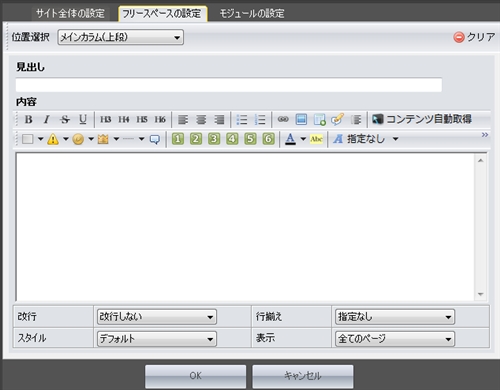Open the モジュールの設定 tab
The width and height of the screenshot is (500, 390).
(252, 13)
